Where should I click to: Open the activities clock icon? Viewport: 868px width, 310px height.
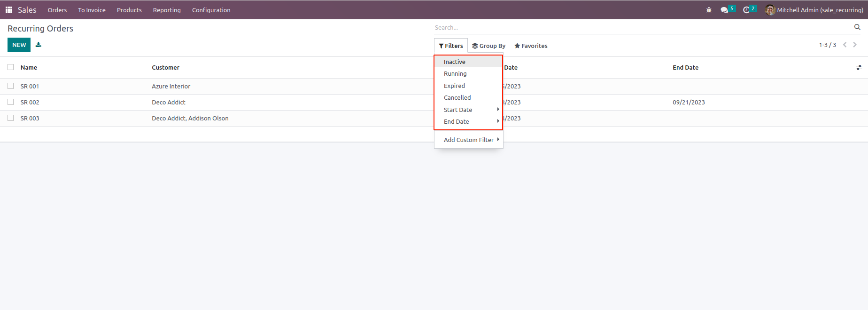pyautogui.click(x=746, y=10)
